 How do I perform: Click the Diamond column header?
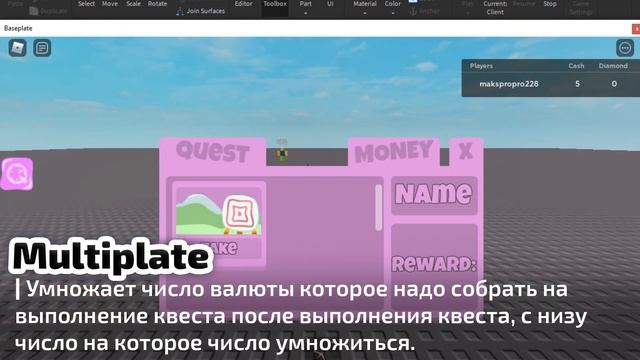[613, 66]
